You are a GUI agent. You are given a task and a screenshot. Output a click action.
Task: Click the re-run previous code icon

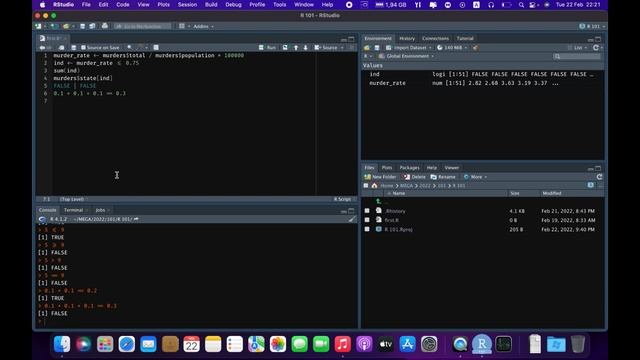[285, 48]
